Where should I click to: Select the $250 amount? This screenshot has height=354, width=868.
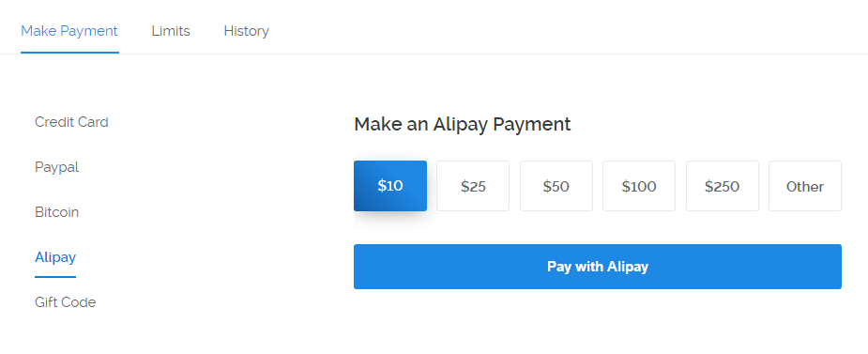click(722, 186)
